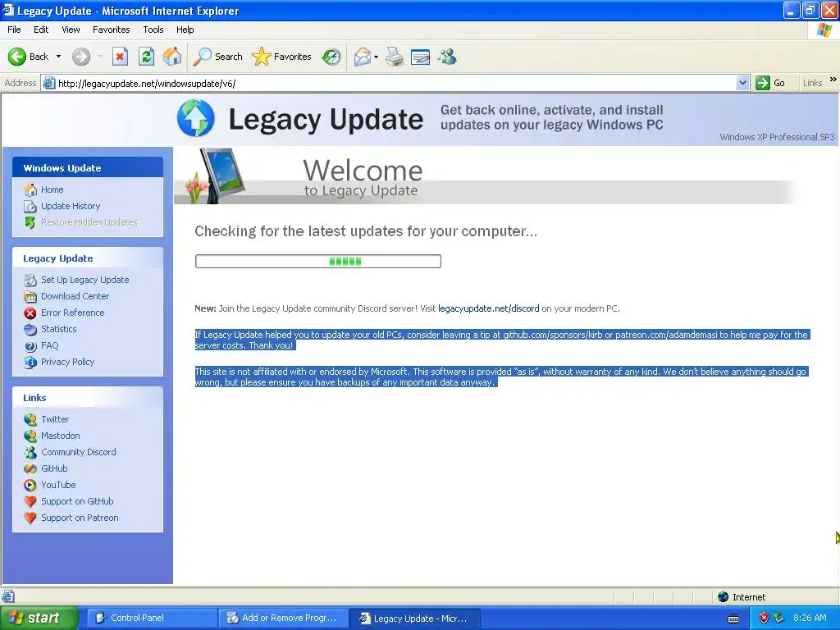Click the Welcome monitor banner image
This screenshot has width=840, height=630.
coord(216,176)
